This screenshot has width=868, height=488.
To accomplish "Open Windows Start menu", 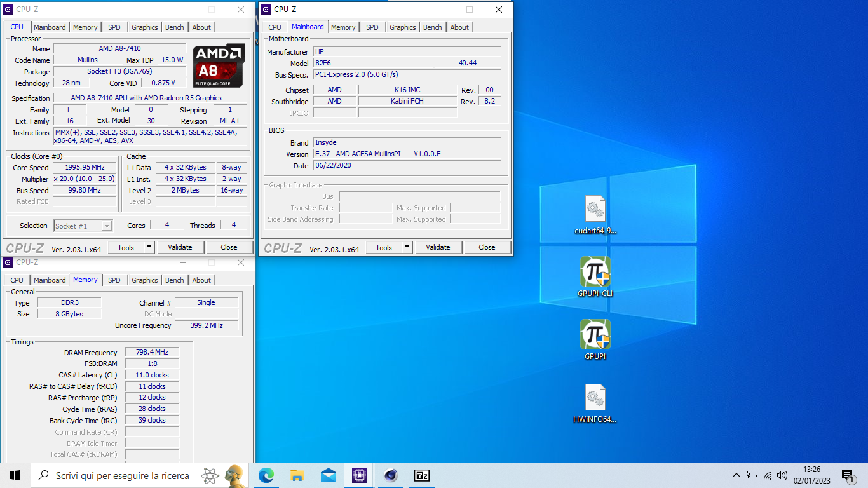I will 15,475.
